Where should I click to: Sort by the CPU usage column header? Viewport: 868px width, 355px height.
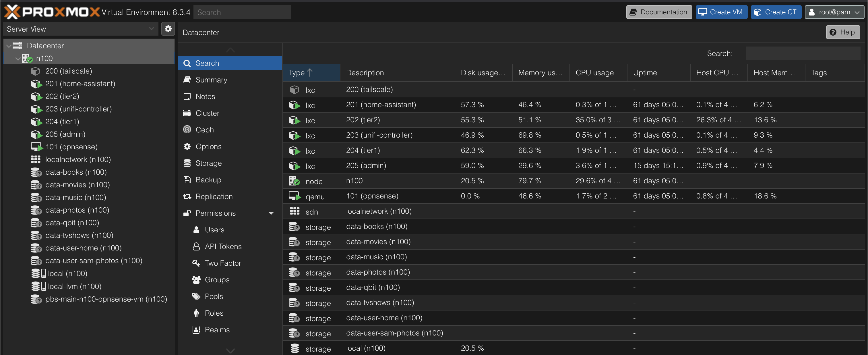point(598,72)
